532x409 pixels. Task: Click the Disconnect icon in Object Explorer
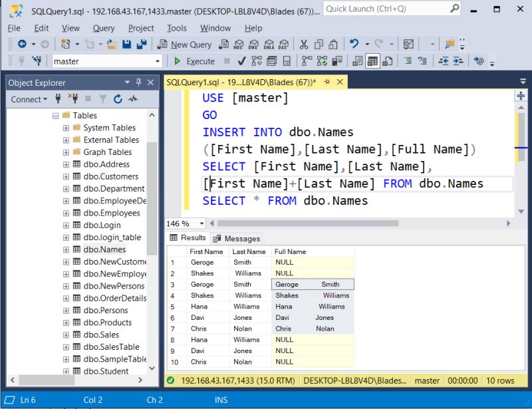pos(73,98)
